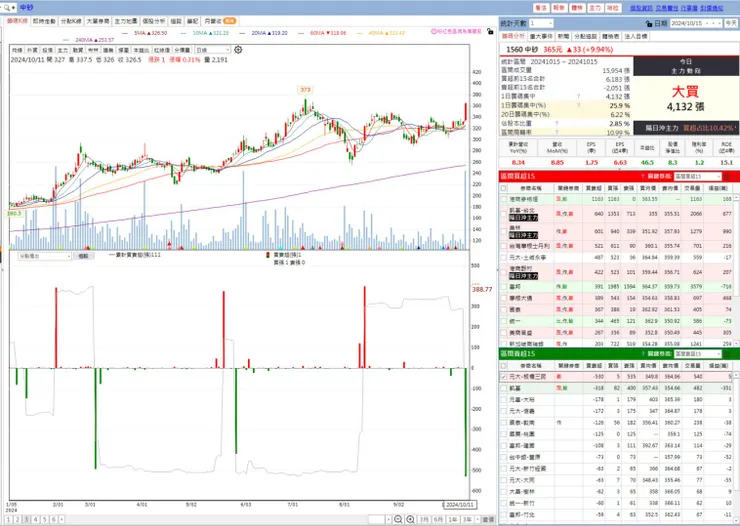
Task: Open the 主力地圖 tab
Action: point(126,21)
